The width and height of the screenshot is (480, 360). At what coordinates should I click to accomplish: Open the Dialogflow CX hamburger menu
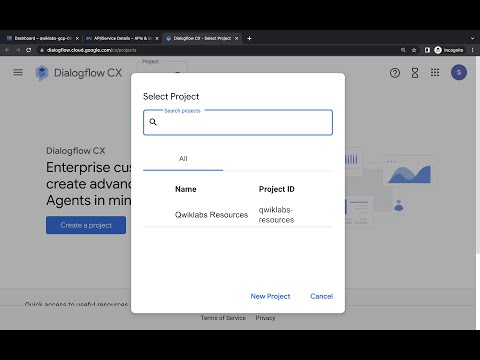pyautogui.click(x=18, y=72)
